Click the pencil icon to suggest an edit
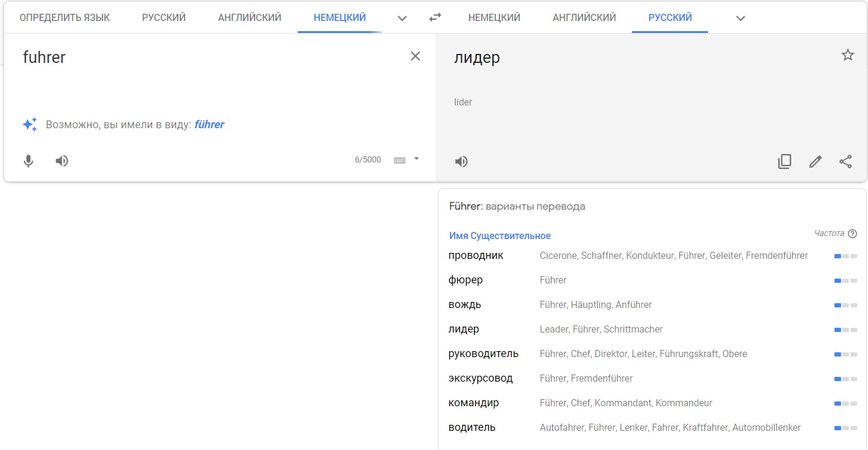The image size is (868, 450). [x=815, y=161]
